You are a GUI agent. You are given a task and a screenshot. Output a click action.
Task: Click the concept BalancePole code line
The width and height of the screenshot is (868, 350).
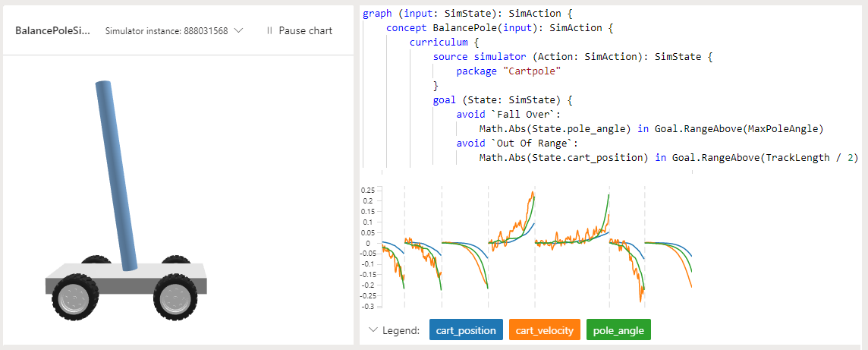[x=499, y=27]
